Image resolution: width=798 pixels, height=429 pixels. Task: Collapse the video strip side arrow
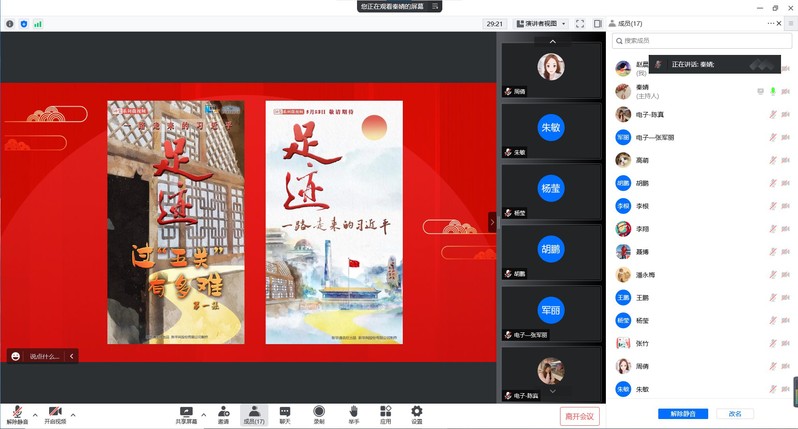(x=492, y=222)
